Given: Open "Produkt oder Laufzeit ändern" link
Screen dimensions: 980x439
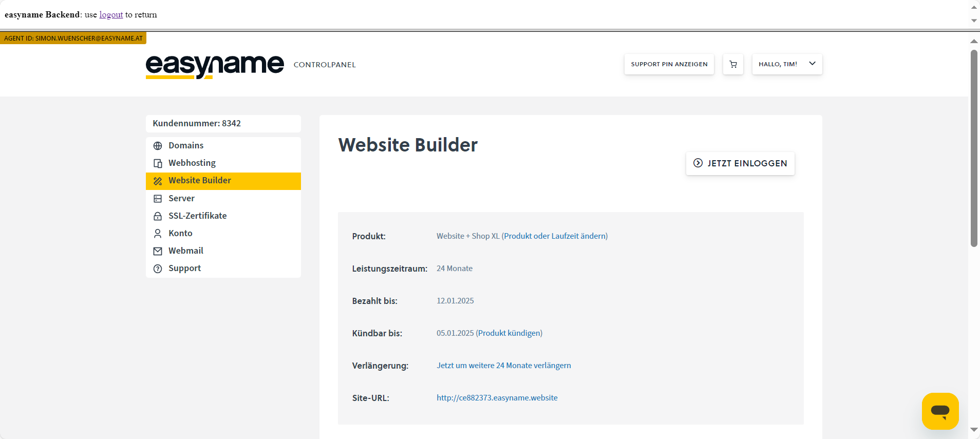Looking at the screenshot, I should point(555,236).
